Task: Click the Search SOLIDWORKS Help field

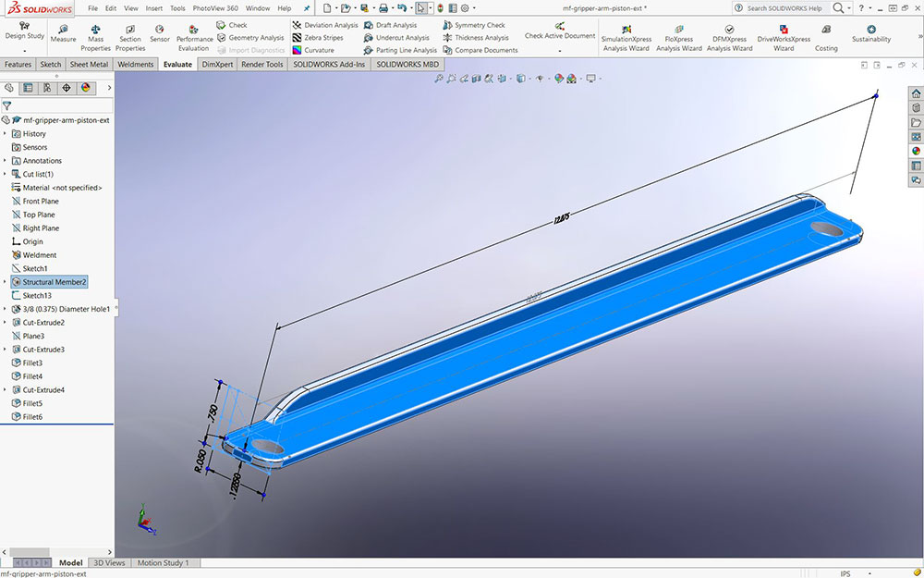Action: pyautogui.click(x=784, y=7)
